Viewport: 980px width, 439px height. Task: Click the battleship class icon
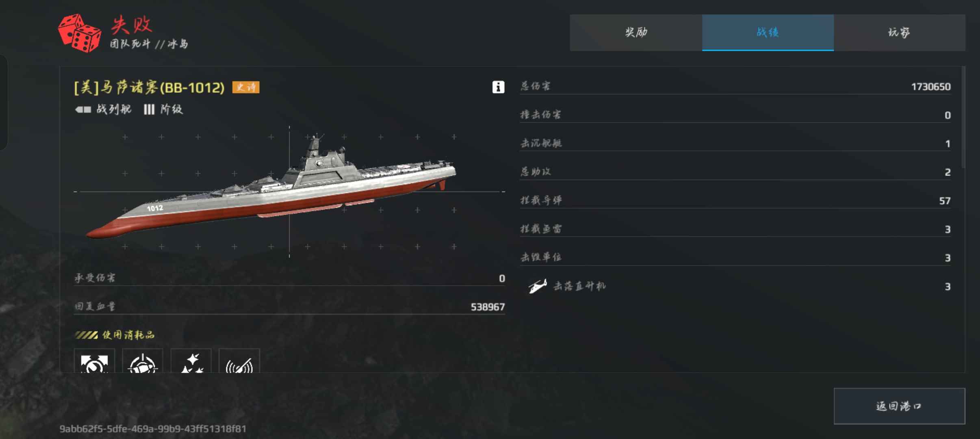83,109
